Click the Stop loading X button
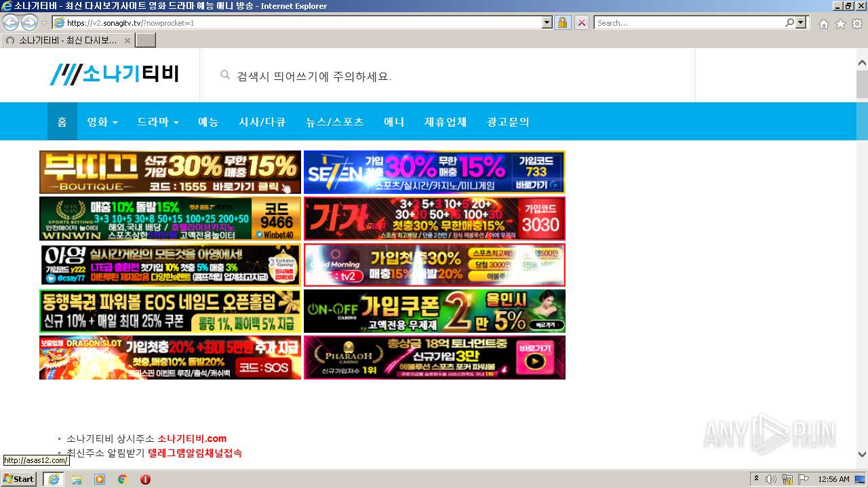Viewport: 868px width, 488px height. tap(581, 22)
